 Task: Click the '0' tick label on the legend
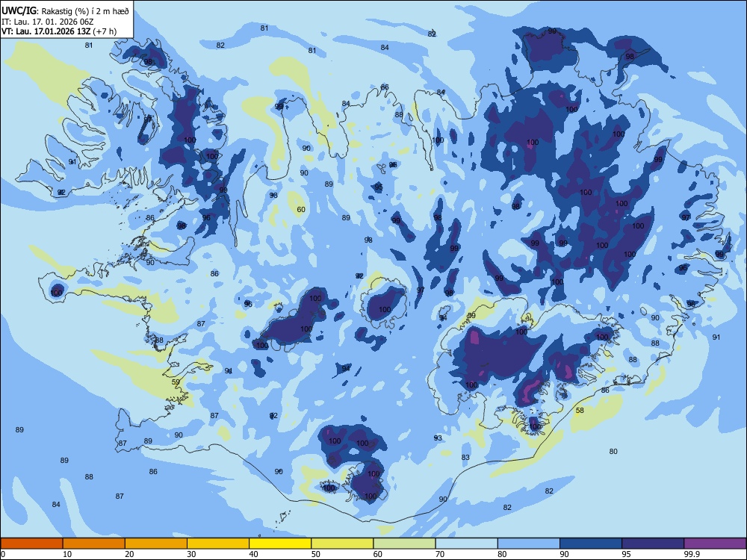tap(3, 554)
